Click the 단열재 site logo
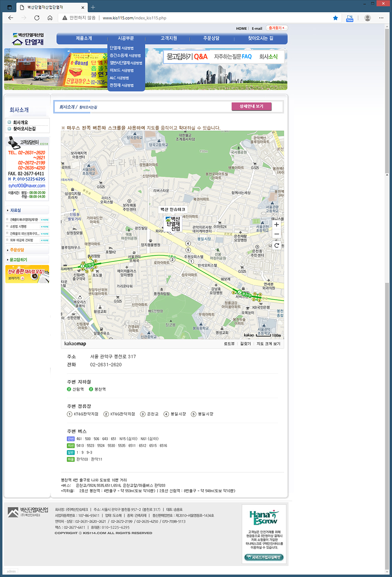Viewport: 392px width, 577px height. point(29,39)
